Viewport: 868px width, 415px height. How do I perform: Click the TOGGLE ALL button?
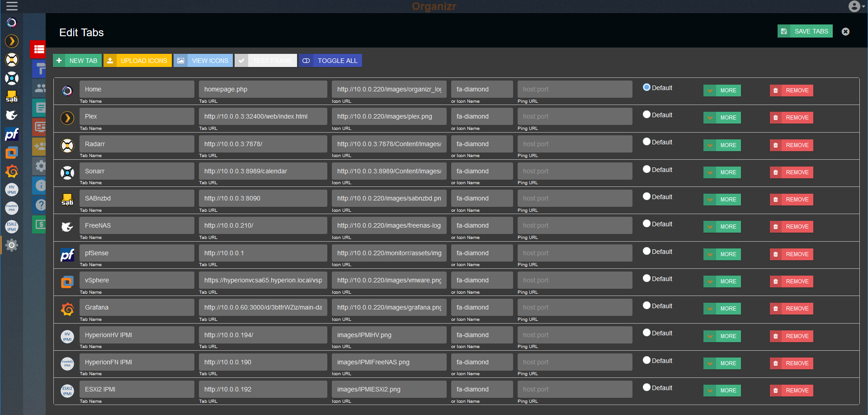330,61
